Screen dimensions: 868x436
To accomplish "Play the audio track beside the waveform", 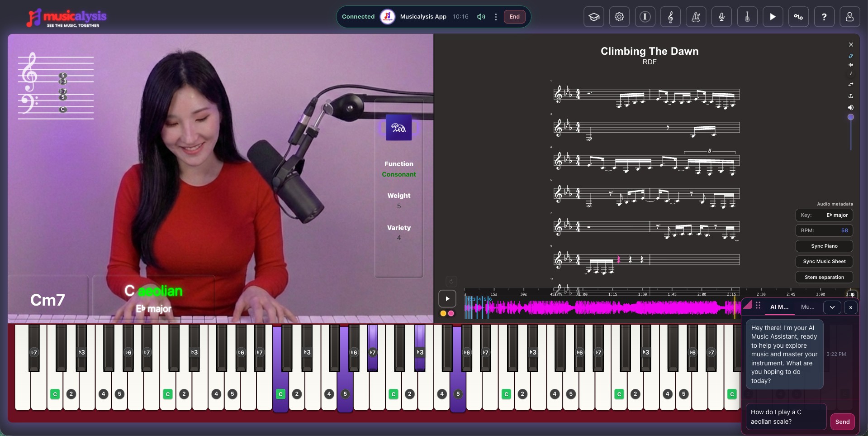I will coord(447,298).
